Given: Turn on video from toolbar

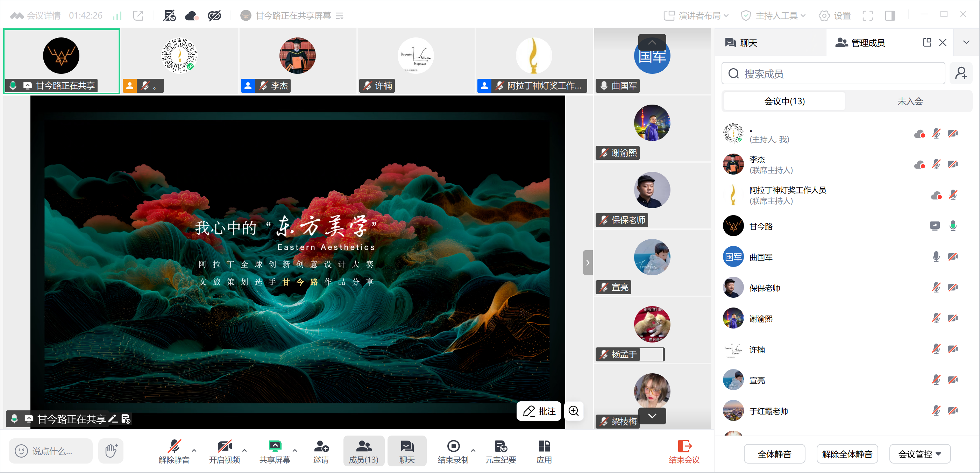Looking at the screenshot, I should pyautogui.click(x=225, y=452).
